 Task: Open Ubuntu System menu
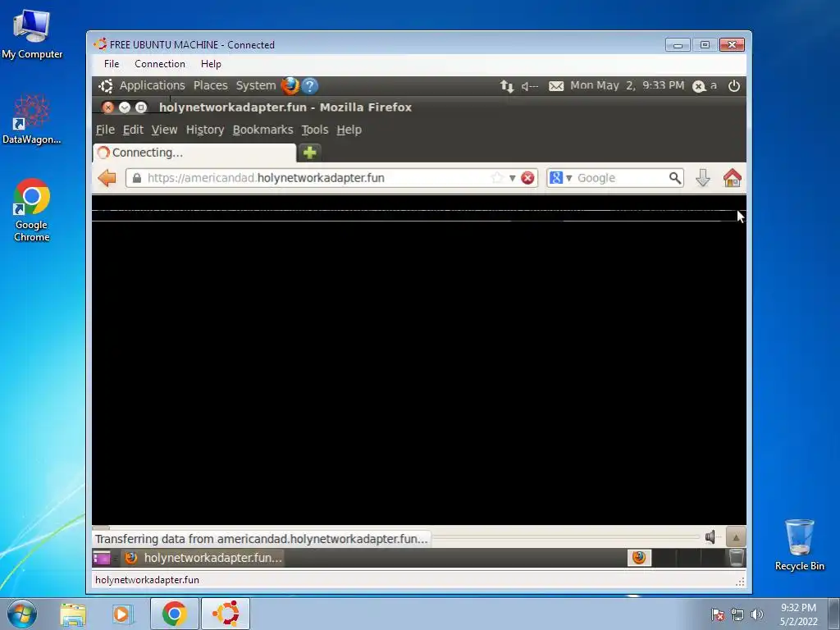tap(256, 85)
